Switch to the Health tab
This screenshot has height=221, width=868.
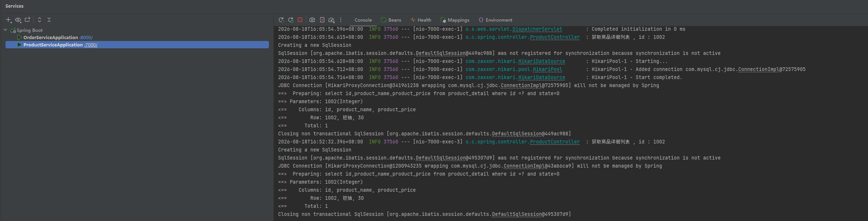(421, 20)
